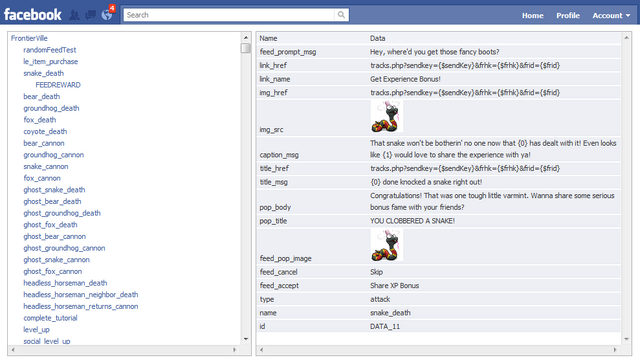This screenshot has height=360, width=640.
Task: Click the 'Get Experience Bonus!' value
Action: coord(405,79)
